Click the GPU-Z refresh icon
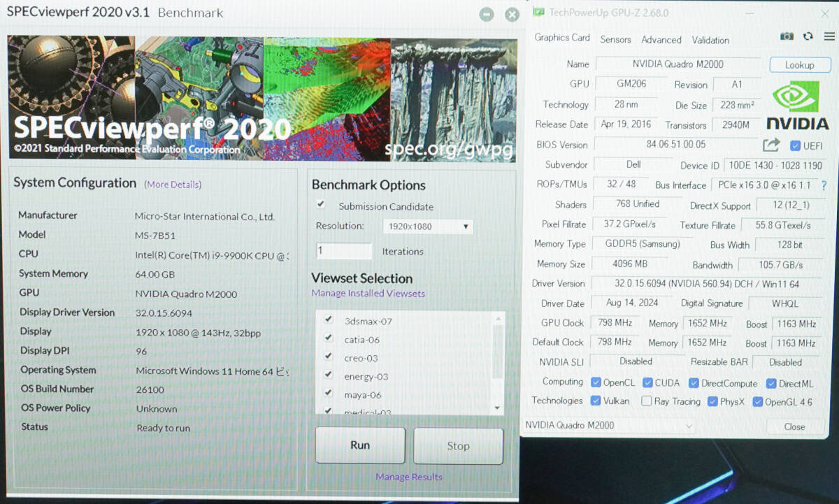 click(x=808, y=36)
